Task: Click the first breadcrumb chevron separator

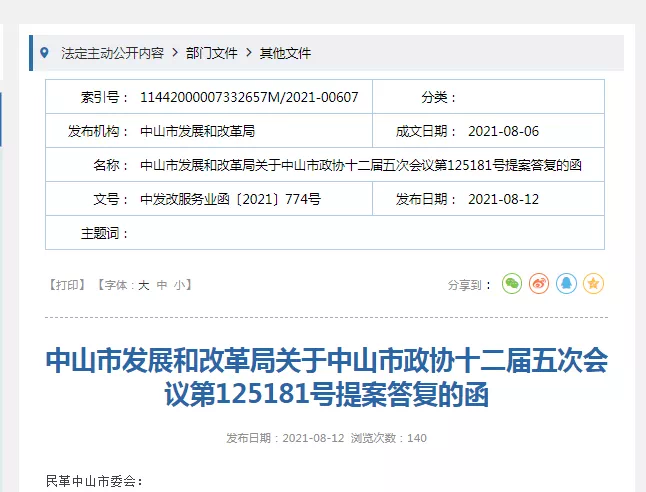Action: coord(175,53)
